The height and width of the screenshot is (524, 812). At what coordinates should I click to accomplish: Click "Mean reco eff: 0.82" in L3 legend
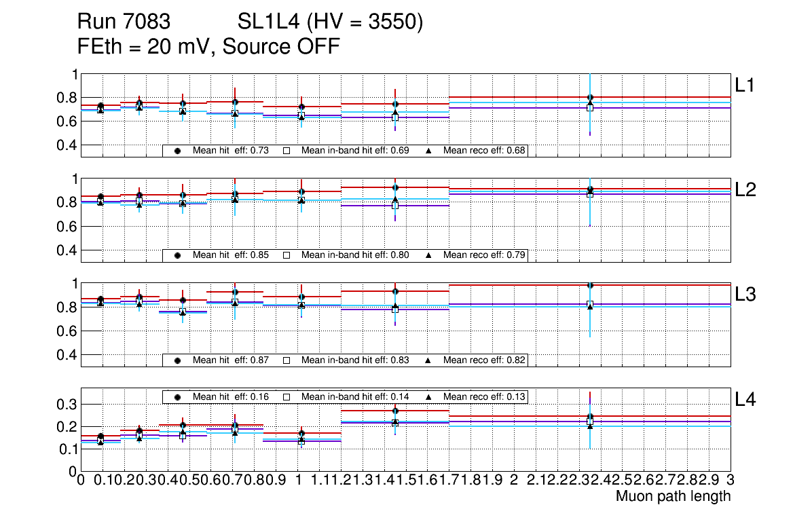[x=485, y=360]
